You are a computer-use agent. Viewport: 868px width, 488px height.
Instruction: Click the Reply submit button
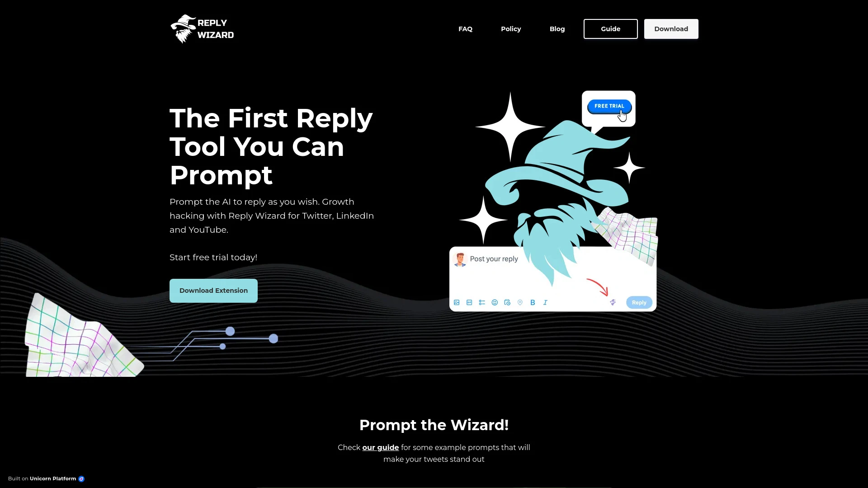pos(639,302)
